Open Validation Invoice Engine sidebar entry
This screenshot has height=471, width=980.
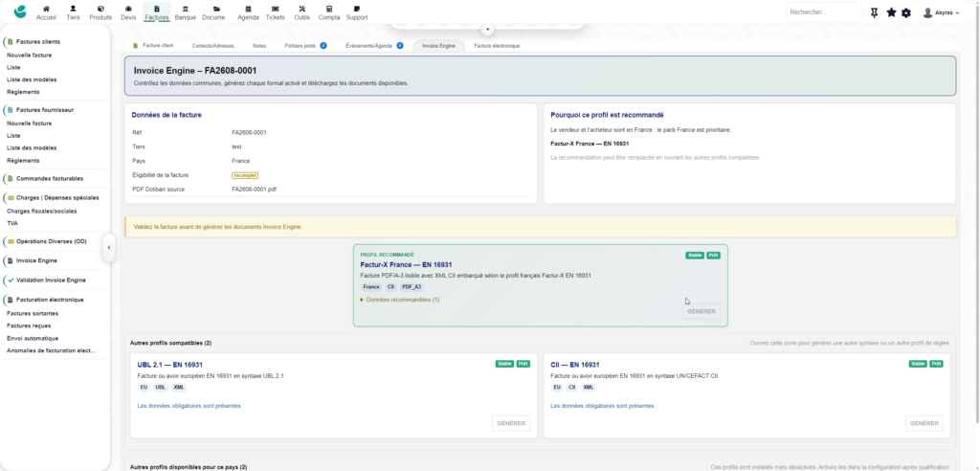(52, 280)
